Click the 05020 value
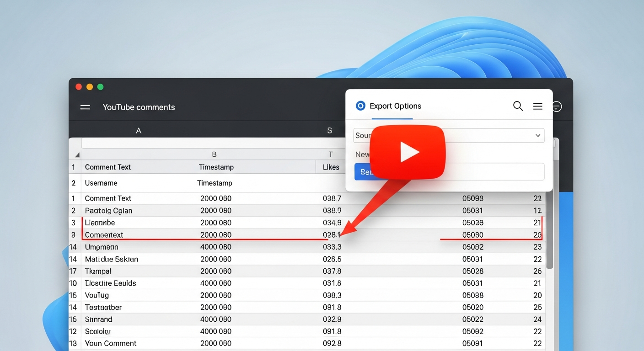 pos(473,308)
